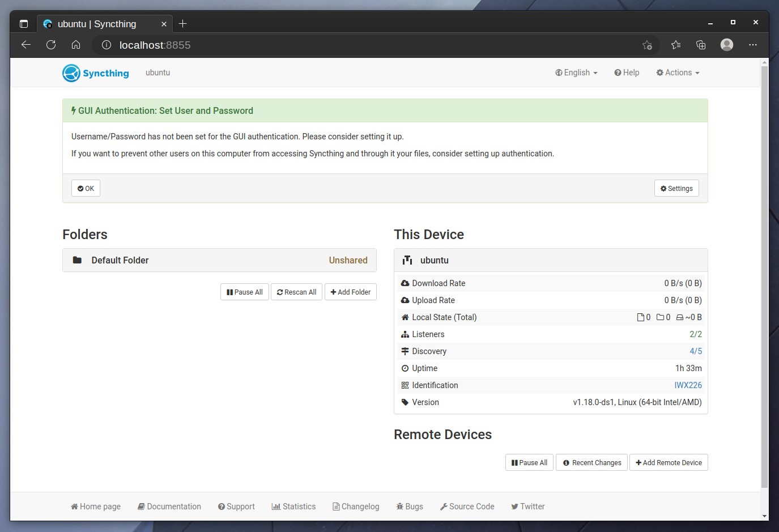
Task: View site information icon in address bar
Action: tap(106, 45)
